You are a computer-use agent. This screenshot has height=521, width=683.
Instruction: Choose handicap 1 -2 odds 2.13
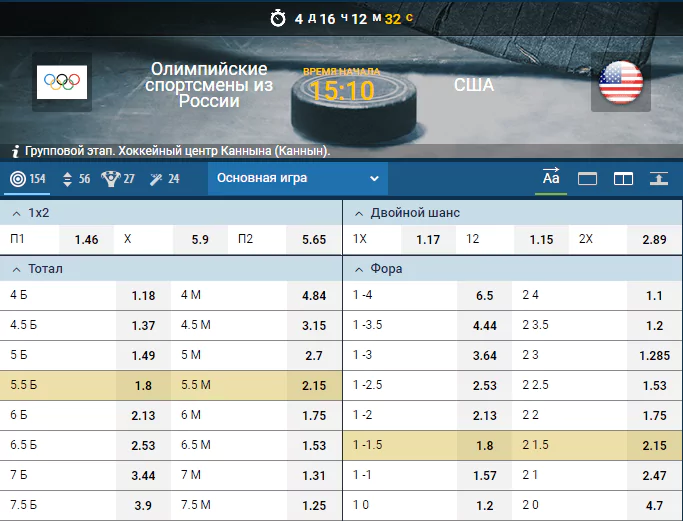pos(484,416)
